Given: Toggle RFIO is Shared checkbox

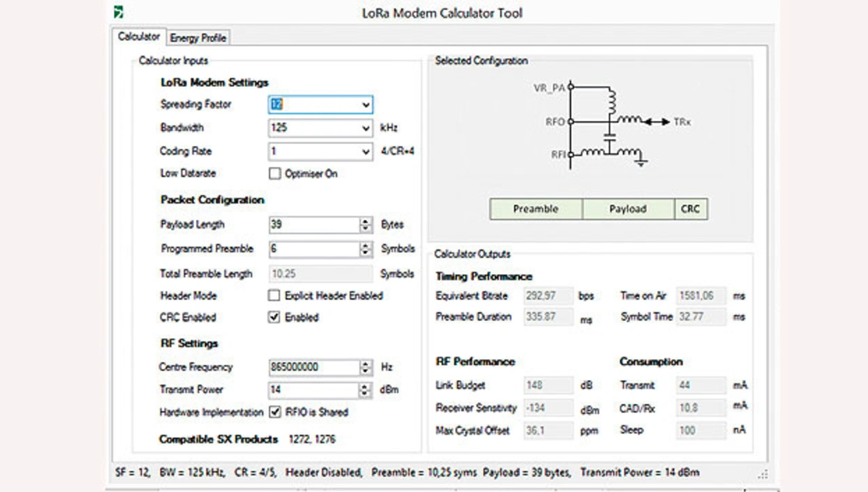Looking at the screenshot, I should (275, 412).
